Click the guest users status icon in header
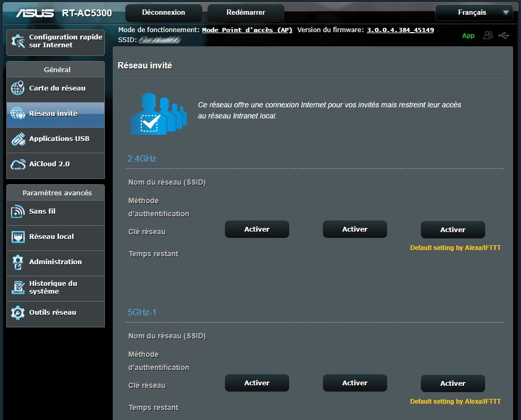The image size is (521, 420). point(488,35)
